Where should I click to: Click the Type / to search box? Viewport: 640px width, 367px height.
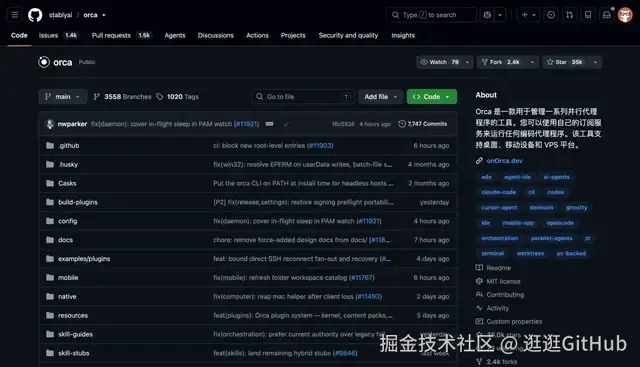(431, 15)
